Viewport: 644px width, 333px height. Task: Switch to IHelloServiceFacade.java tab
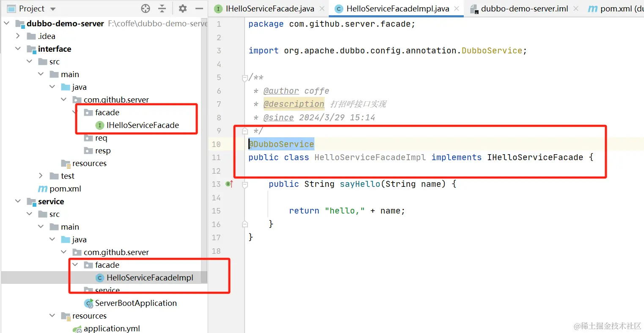coord(270,8)
